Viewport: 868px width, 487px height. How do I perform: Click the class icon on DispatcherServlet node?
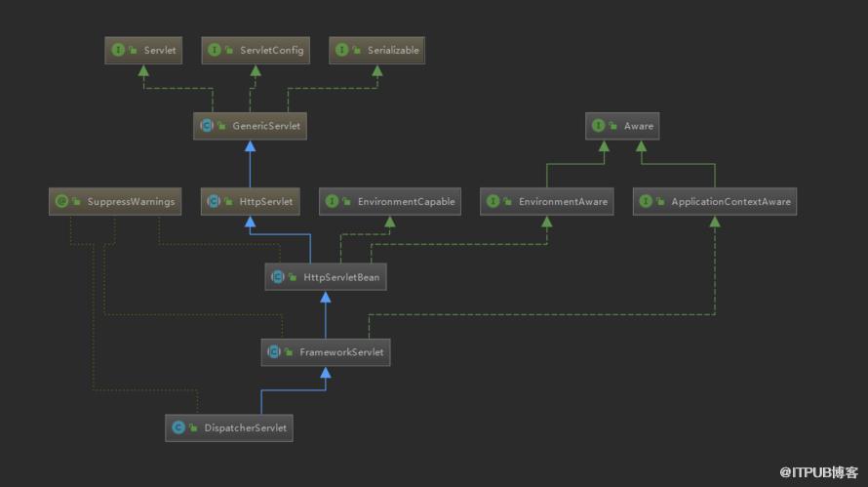tap(178, 427)
